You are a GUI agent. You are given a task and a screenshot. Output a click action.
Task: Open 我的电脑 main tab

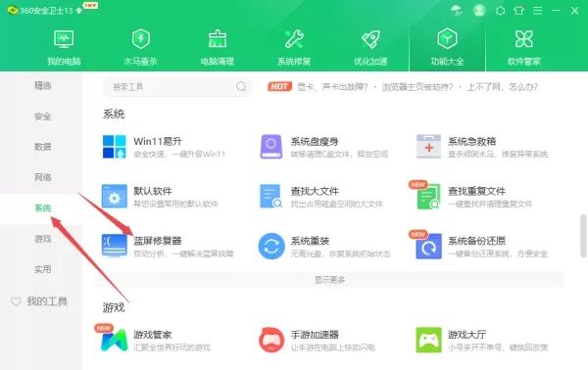(x=64, y=48)
